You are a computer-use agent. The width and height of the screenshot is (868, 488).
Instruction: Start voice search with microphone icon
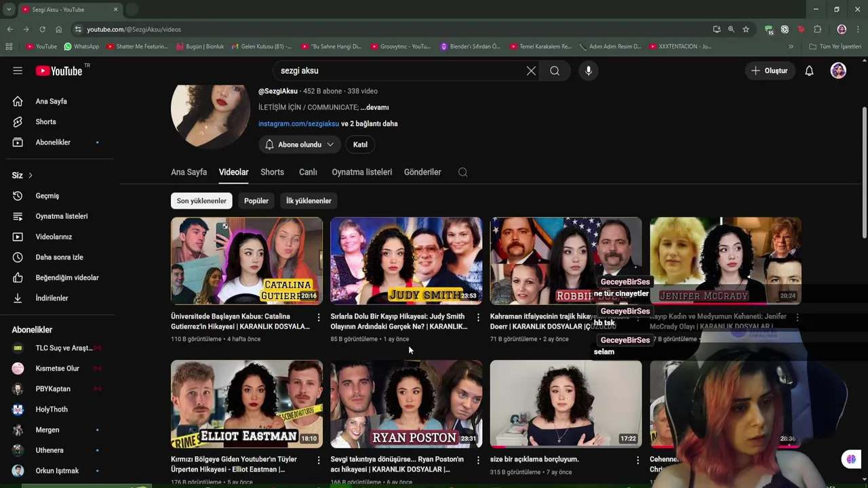pos(589,70)
